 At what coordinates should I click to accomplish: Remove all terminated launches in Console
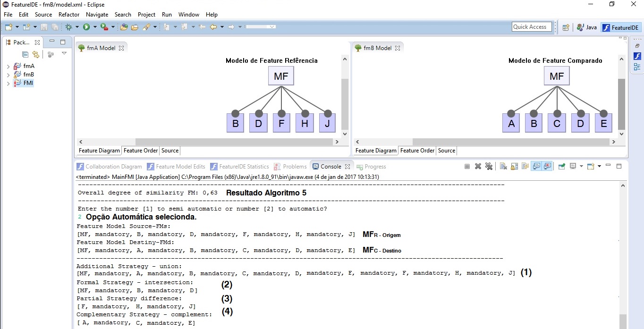(489, 166)
